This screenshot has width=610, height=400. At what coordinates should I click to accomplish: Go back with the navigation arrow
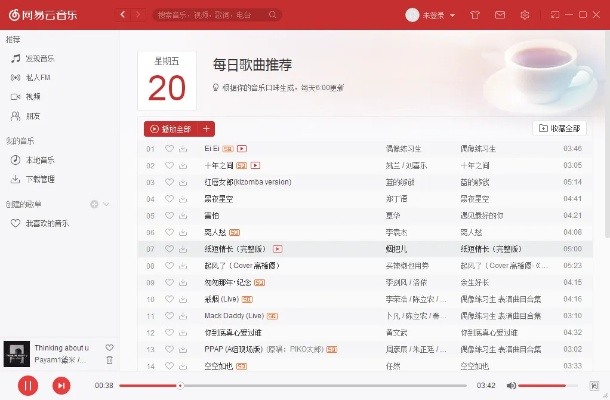[x=122, y=15]
